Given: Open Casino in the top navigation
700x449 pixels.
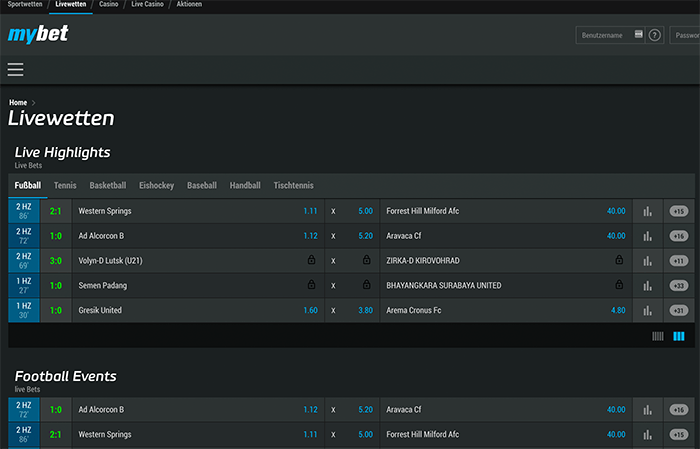Looking at the screenshot, I should [109, 5].
